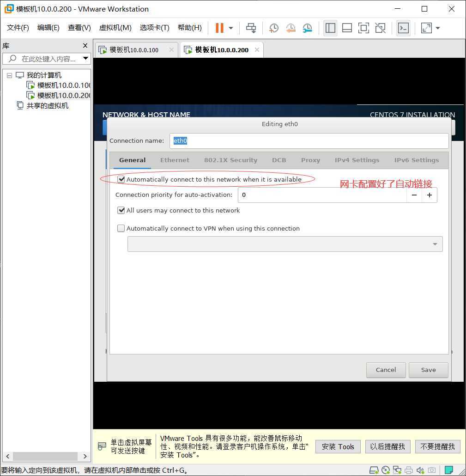
Task: Click the keyboard icon in notice bar
Action: pyautogui.click(x=102, y=446)
